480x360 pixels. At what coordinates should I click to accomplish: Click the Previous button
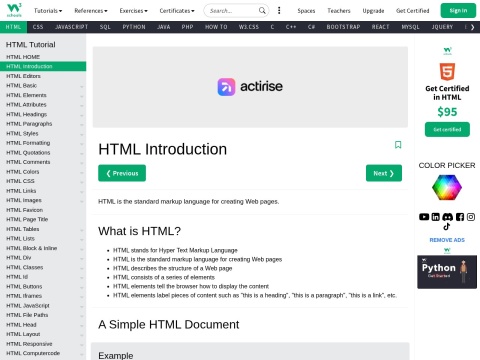point(122,173)
